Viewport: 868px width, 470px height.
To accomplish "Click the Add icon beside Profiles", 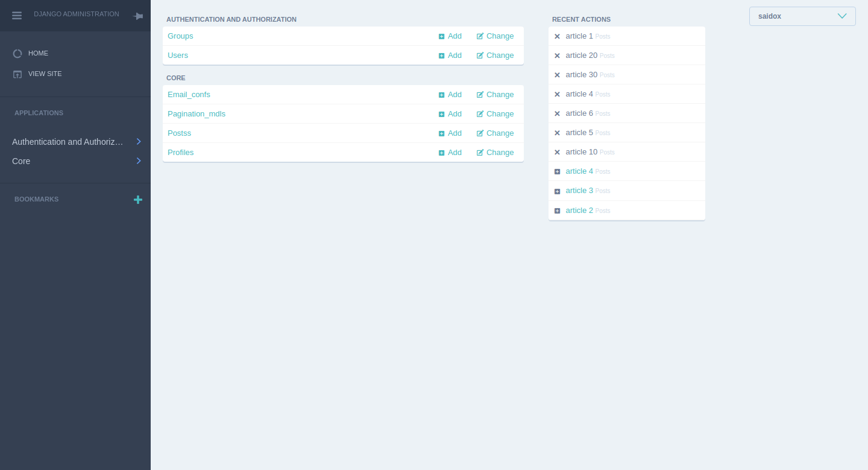I will (x=442, y=152).
